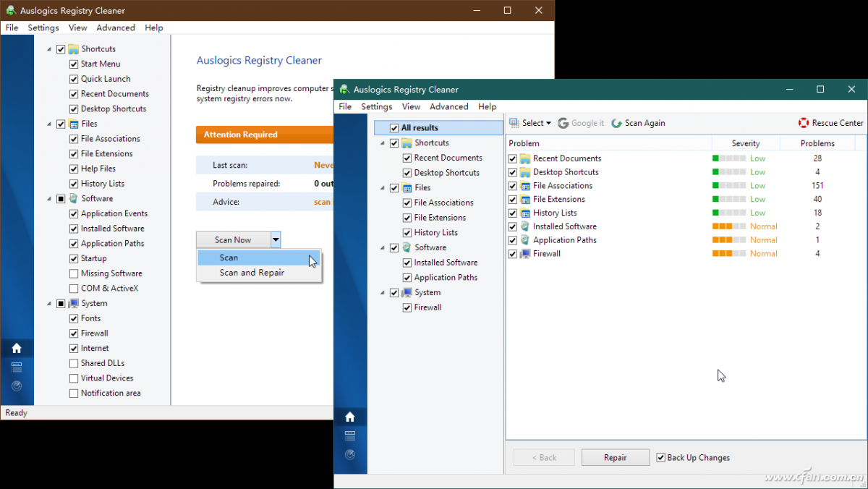Open Scan Now dropdown arrow
The width and height of the screenshot is (868, 489).
click(x=276, y=239)
